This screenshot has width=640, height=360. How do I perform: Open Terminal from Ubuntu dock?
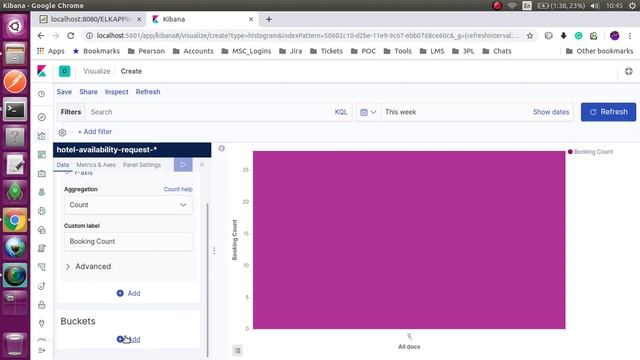click(x=15, y=109)
